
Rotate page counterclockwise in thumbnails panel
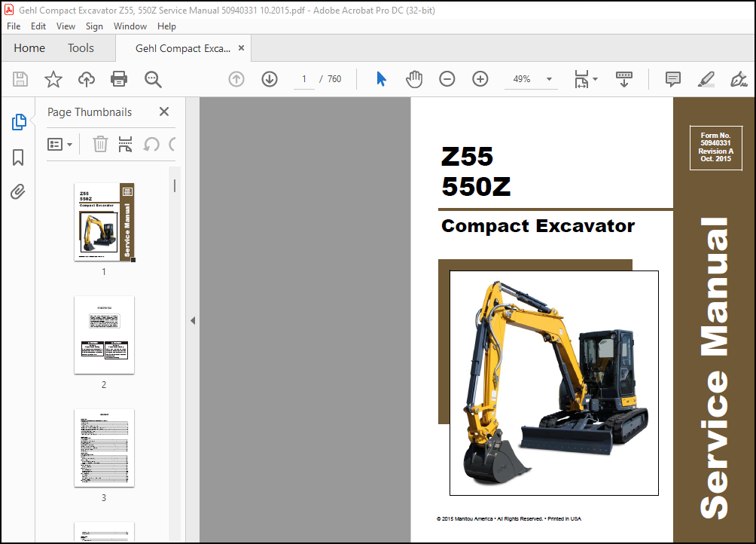(151, 144)
